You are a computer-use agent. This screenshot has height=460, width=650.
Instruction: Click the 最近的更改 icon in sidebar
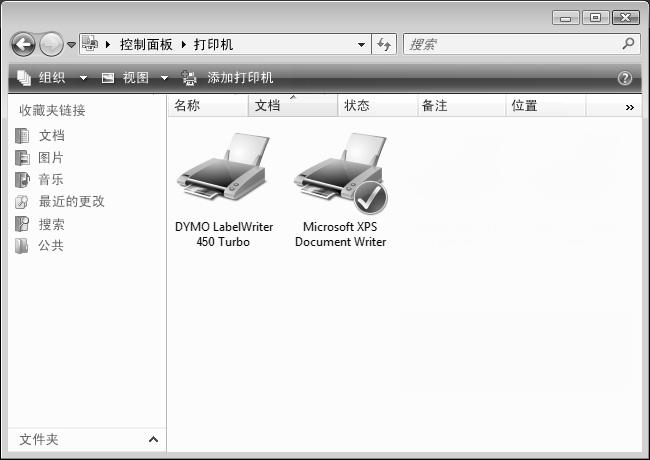click(22, 202)
